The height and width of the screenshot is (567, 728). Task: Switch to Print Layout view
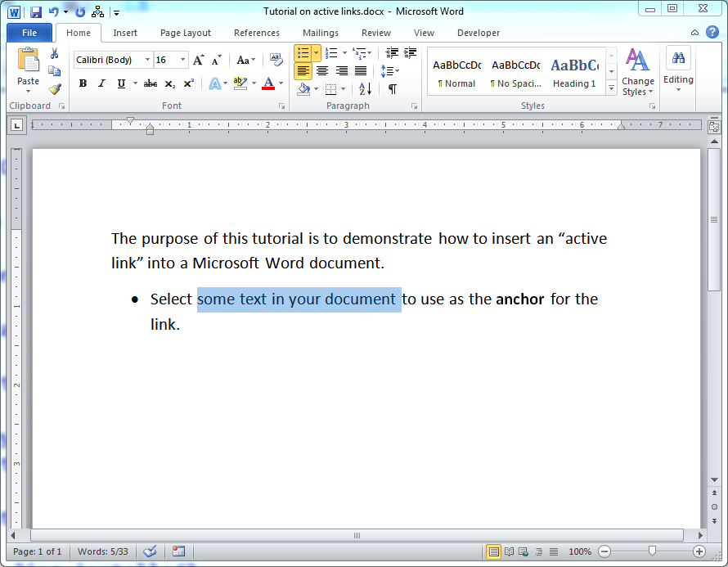(493, 551)
